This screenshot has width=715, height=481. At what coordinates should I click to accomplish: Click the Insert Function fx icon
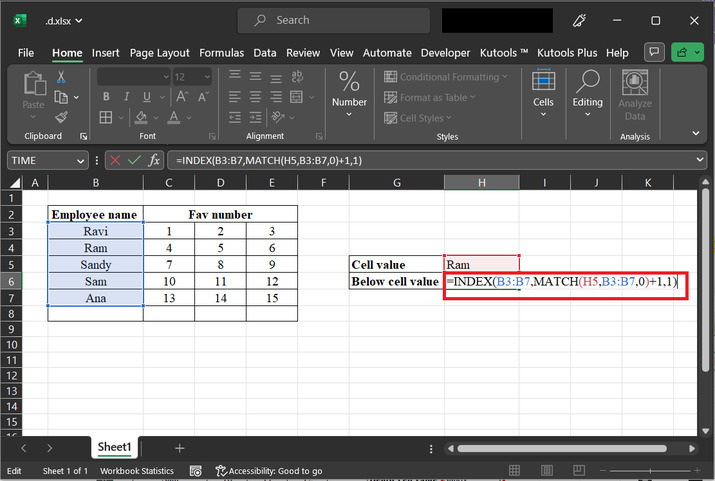coord(154,160)
